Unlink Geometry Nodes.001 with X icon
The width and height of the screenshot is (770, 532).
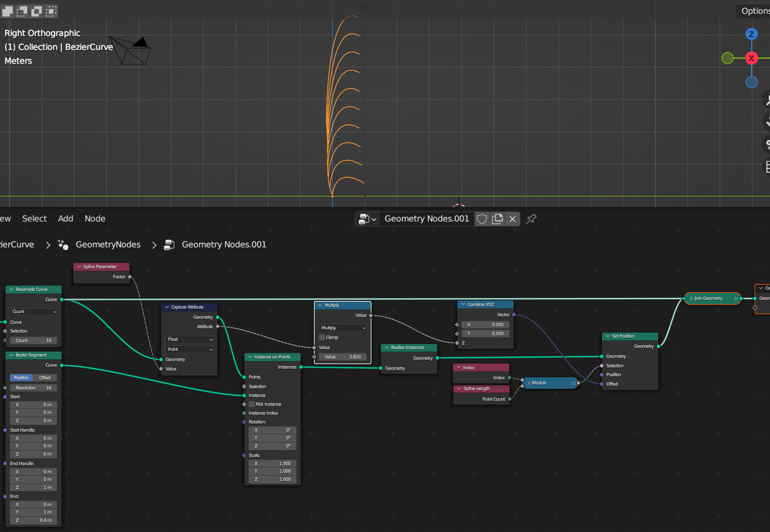pos(513,219)
